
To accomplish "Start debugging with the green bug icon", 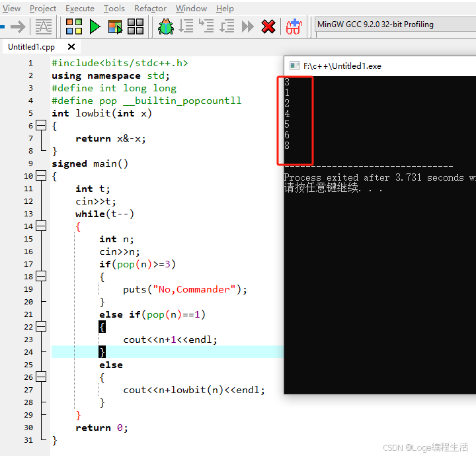I will click(x=166, y=26).
